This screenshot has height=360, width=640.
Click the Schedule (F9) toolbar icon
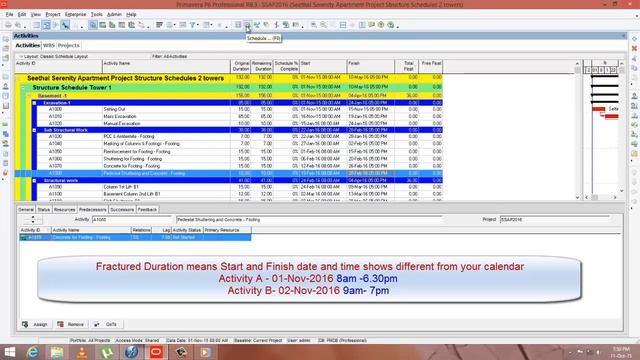point(247,25)
